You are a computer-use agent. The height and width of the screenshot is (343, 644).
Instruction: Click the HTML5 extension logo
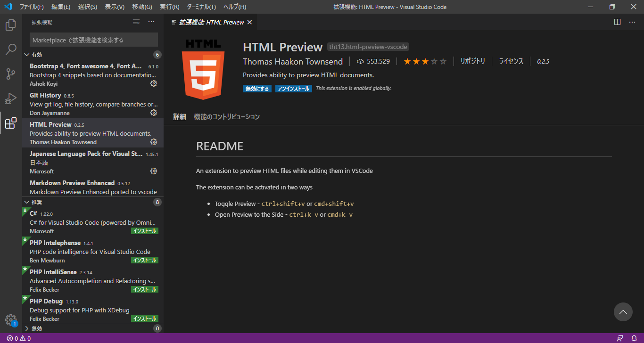coord(202,69)
